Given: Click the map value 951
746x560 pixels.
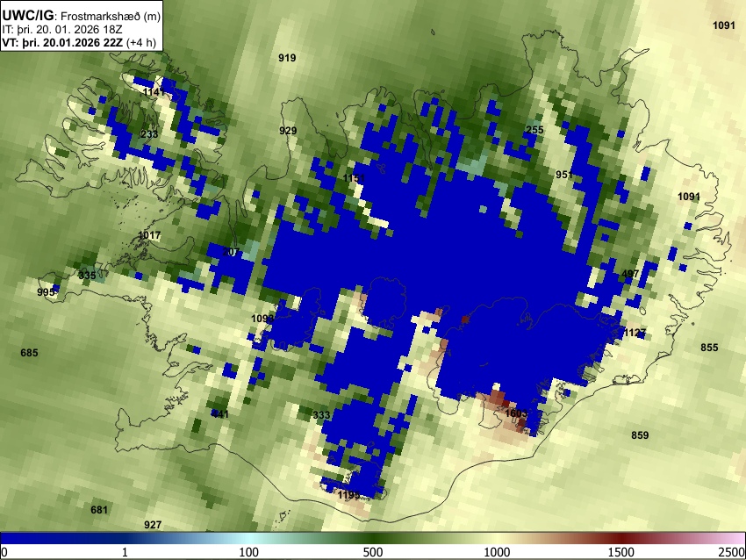Looking at the screenshot, I should tap(564, 175).
